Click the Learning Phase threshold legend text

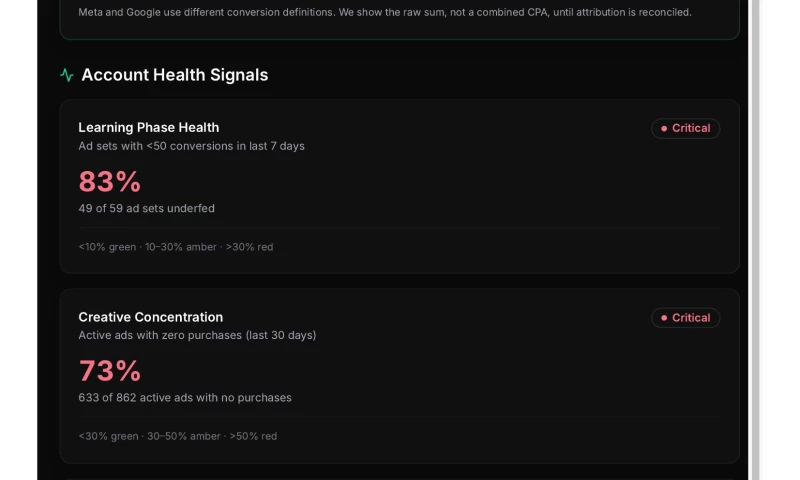coord(176,247)
